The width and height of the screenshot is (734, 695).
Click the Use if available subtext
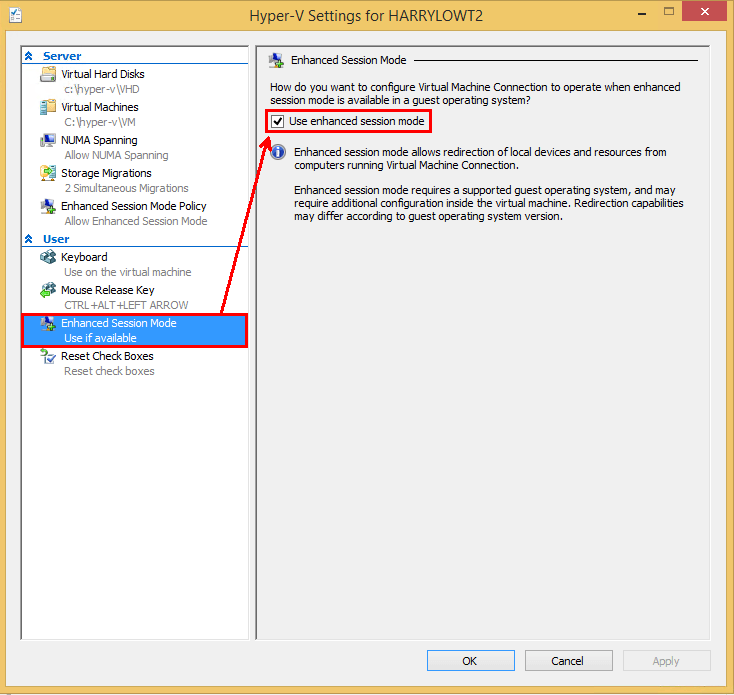click(100, 338)
